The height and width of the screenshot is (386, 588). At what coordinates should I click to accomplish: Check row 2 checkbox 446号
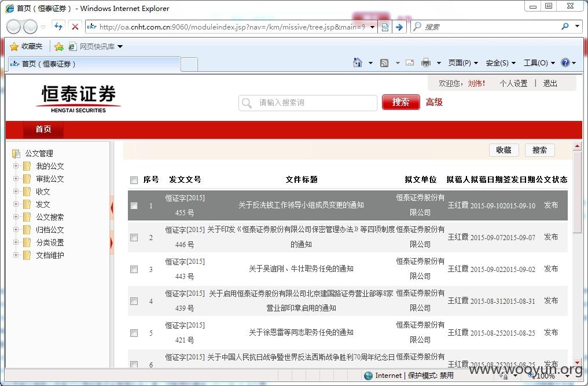tap(134, 237)
